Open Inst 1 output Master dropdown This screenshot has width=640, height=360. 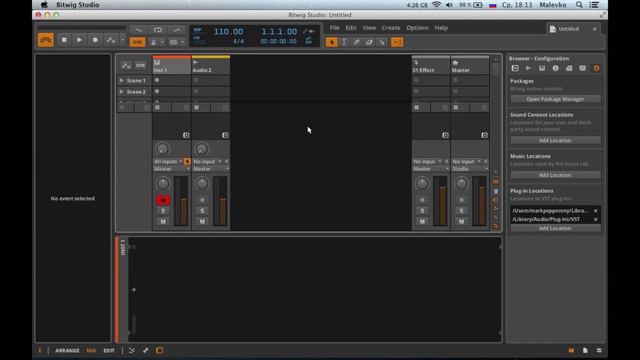click(171, 169)
